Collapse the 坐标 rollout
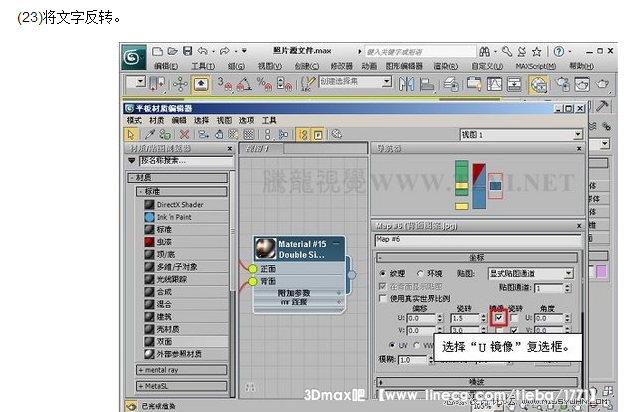This screenshot has width=625, height=412. point(477,257)
